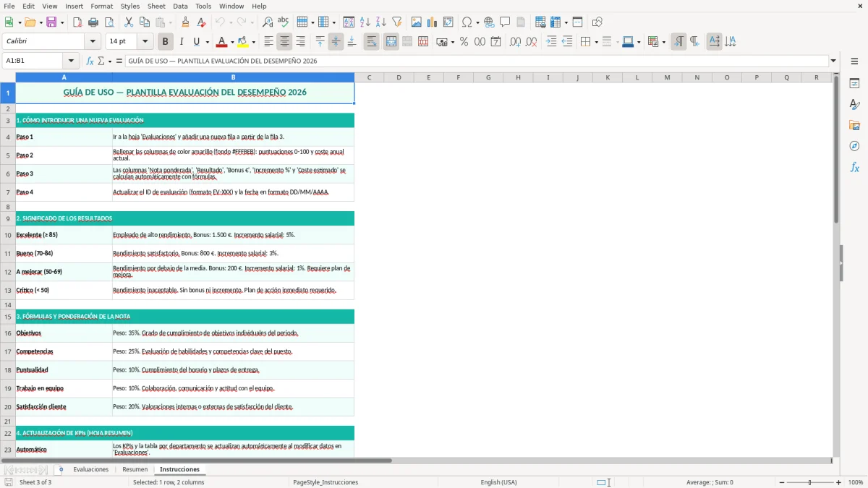Click the Select Function sigma button
The width and height of the screenshot is (868, 488).
(x=101, y=61)
